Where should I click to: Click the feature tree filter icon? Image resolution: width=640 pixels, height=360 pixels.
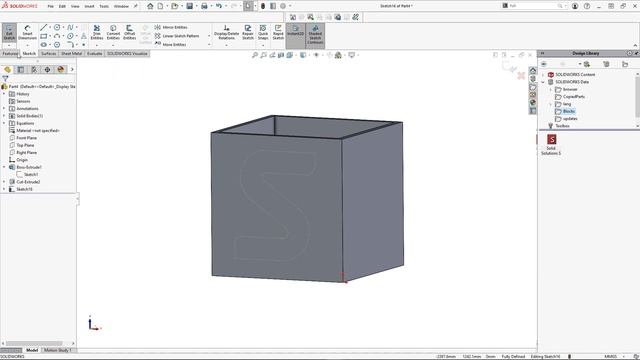(x=5, y=78)
